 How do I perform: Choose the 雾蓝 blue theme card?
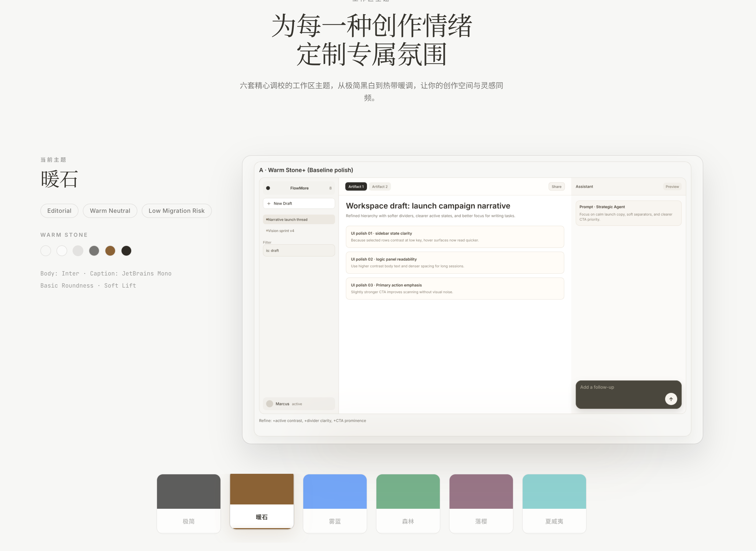click(x=335, y=504)
